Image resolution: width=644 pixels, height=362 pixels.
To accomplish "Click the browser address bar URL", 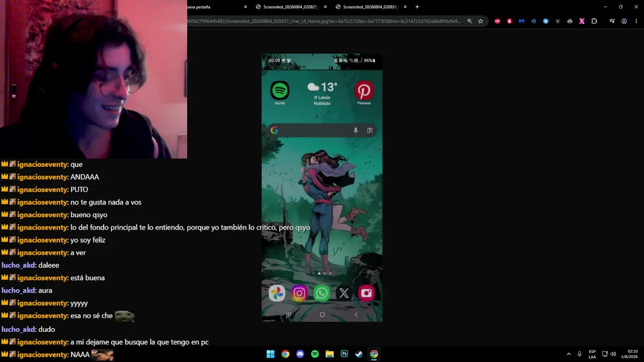I will pyautogui.click(x=324, y=21).
